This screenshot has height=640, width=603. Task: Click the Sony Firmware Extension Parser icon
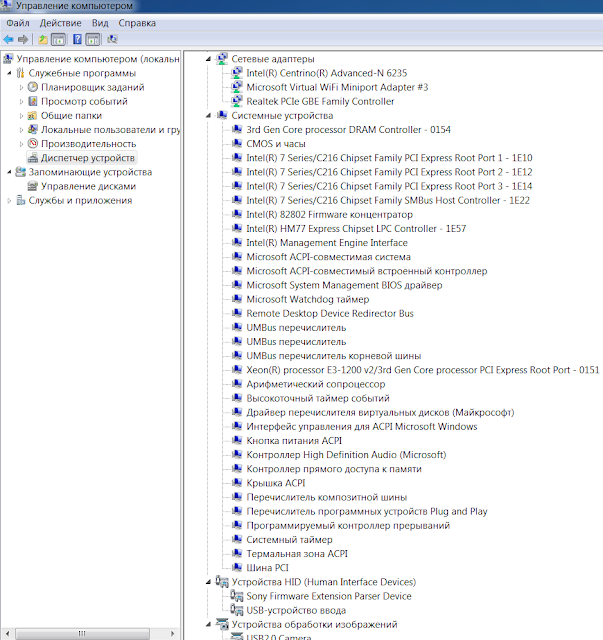[237, 596]
